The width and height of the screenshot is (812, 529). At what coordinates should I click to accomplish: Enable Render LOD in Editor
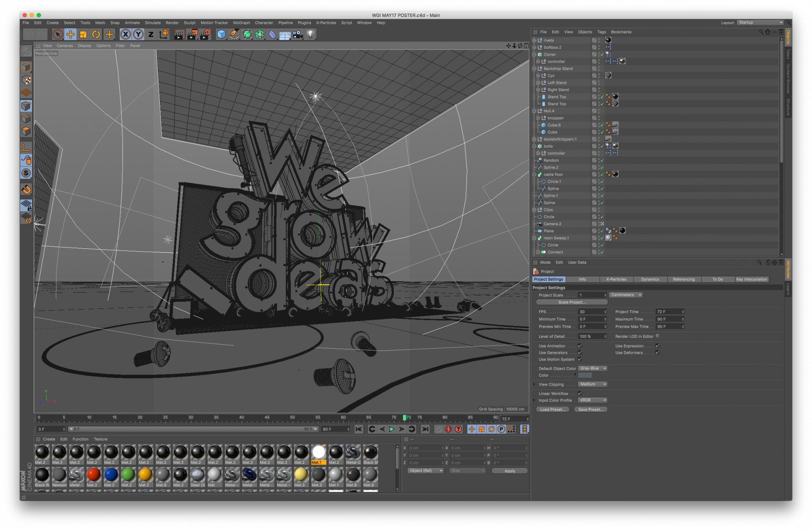(657, 336)
